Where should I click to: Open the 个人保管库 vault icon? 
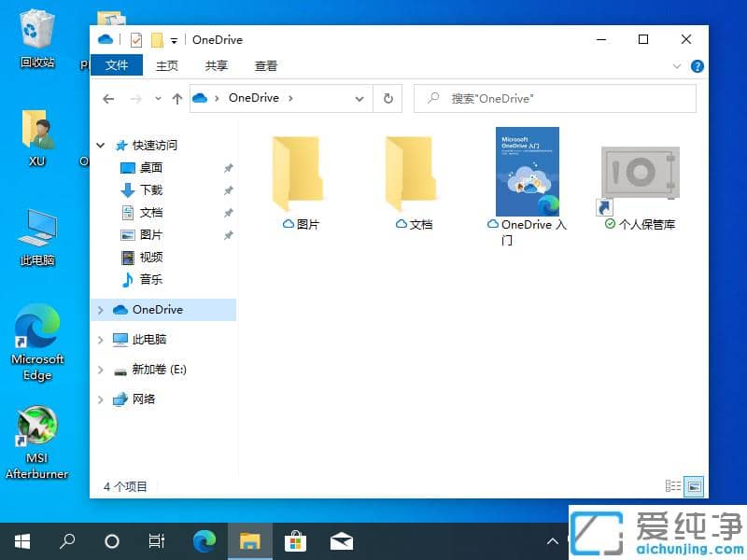(639, 173)
